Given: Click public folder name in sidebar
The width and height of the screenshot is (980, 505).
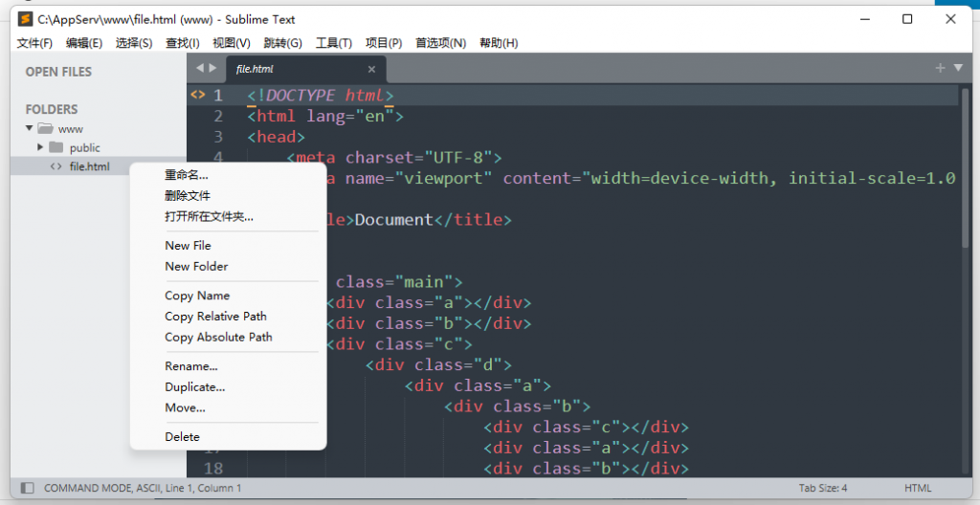Looking at the screenshot, I should pos(85,147).
